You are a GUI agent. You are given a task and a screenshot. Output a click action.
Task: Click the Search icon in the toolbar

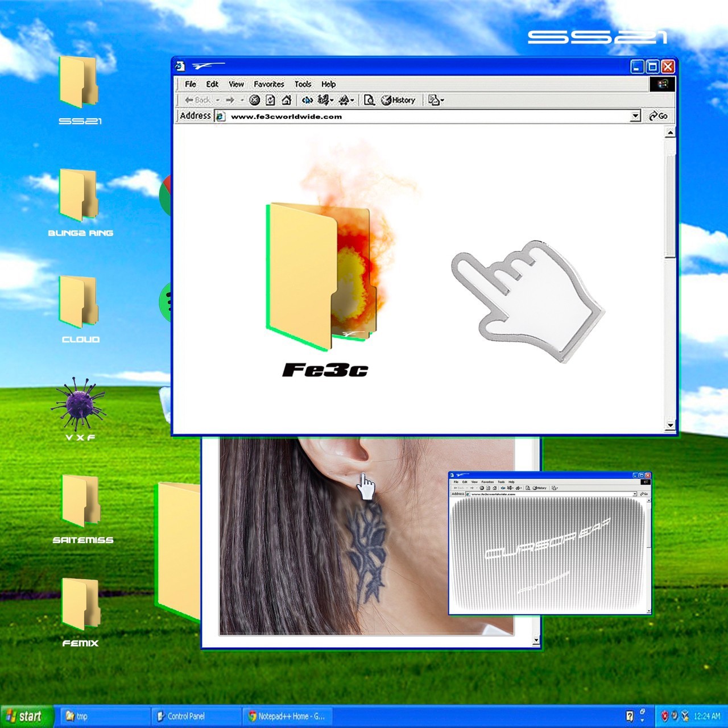[307, 100]
